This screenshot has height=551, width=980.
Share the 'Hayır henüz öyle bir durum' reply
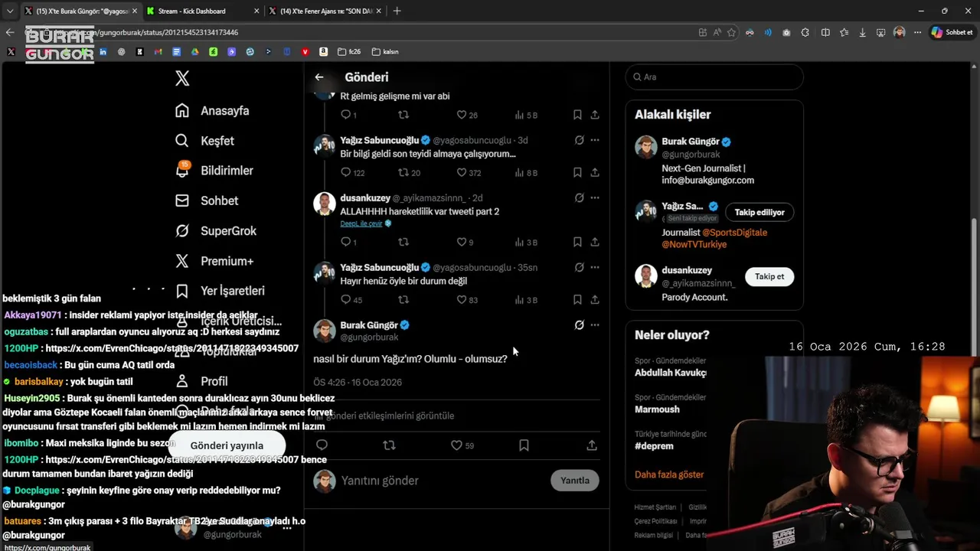pos(595,300)
